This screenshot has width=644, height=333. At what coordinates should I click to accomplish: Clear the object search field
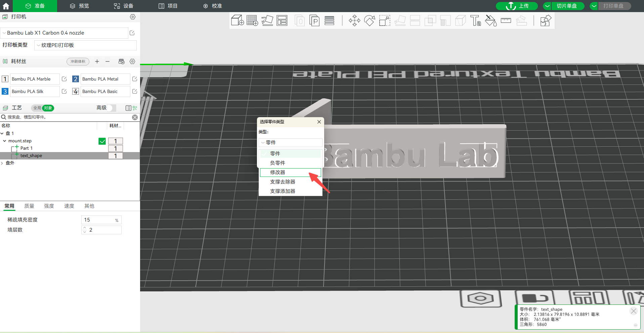pos(135,117)
